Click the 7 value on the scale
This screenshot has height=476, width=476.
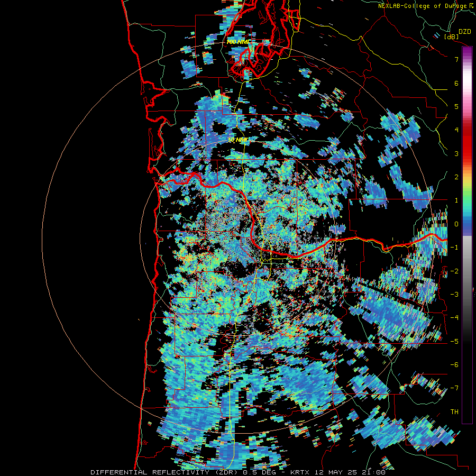coord(456,59)
